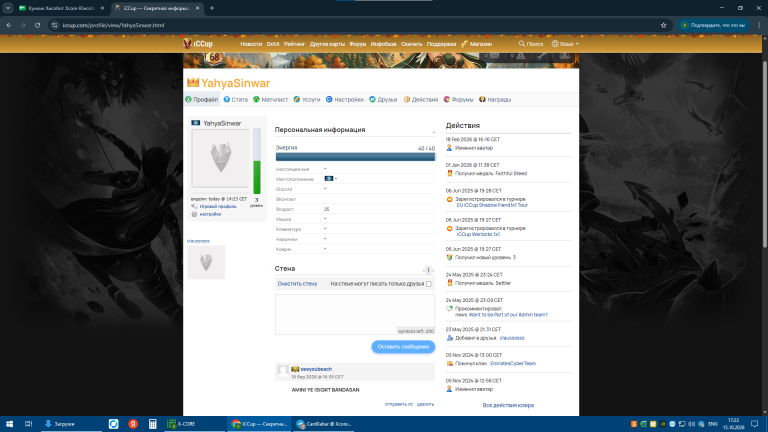Open Yandex browser from taskbar
This screenshot has width=768, height=432.
[x=133, y=424]
